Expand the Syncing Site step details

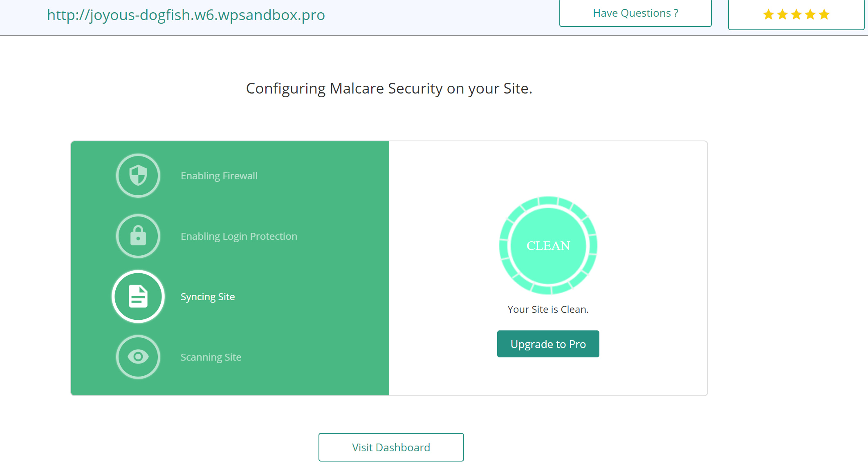pyautogui.click(x=208, y=297)
